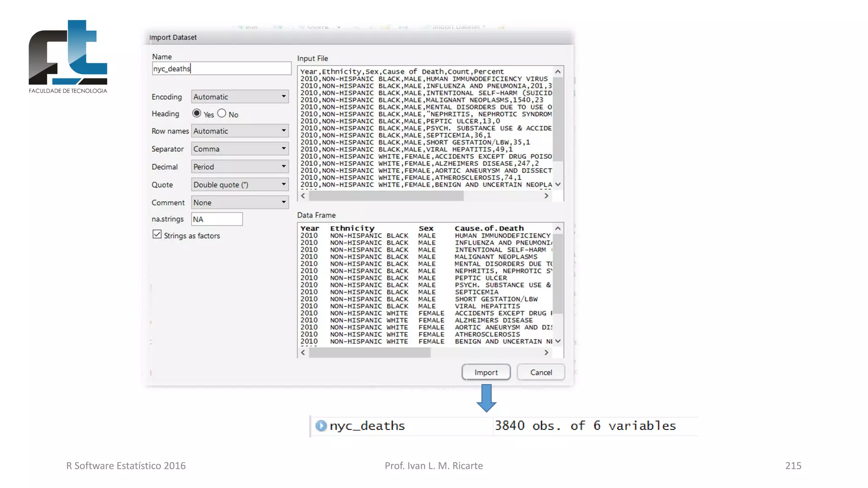This screenshot has height=488, width=868.
Task: Open the Quote dropdown
Action: click(240, 184)
